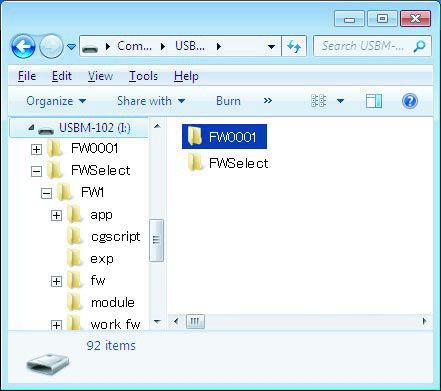Viewport: 441px width, 391px height.
Task: Expand the fw folder node
Action: pos(56,281)
